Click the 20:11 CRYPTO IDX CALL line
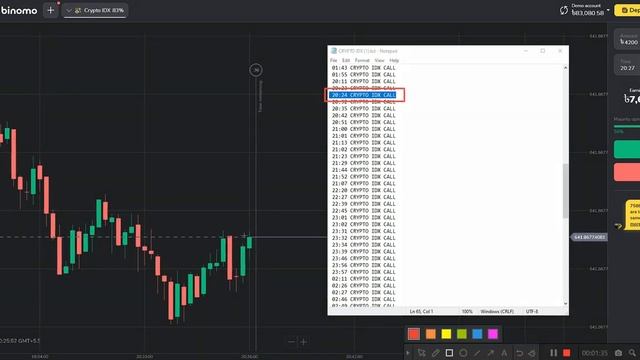 (364, 81)
